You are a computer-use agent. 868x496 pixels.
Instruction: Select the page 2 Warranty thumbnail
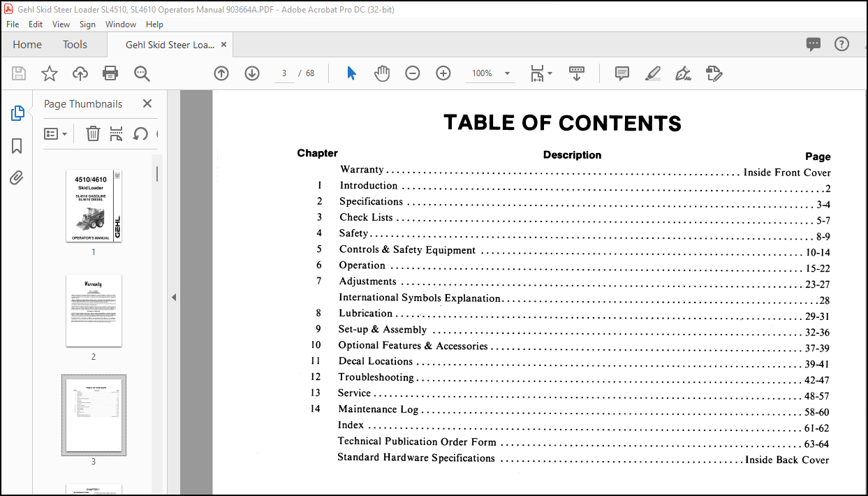(x=94, y=310)
